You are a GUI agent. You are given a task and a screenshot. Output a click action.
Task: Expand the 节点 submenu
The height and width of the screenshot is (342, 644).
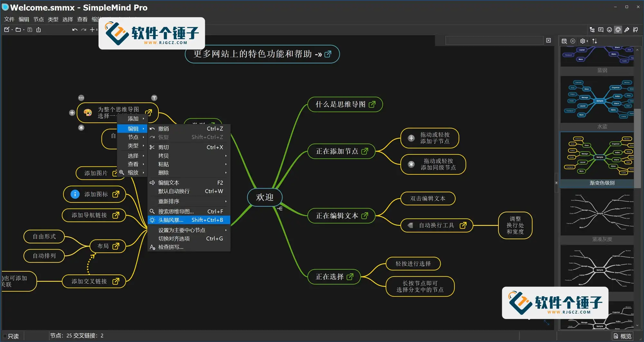[x=132, y=137]
